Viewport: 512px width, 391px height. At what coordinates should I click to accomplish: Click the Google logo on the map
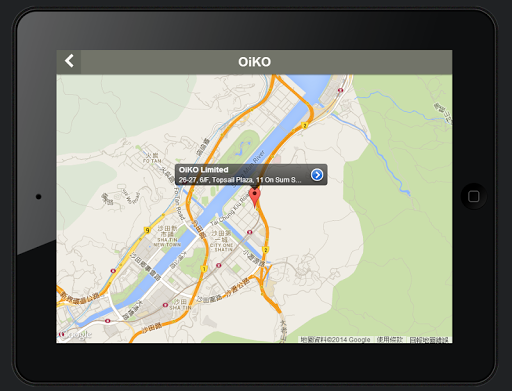[x=75, y=334]
